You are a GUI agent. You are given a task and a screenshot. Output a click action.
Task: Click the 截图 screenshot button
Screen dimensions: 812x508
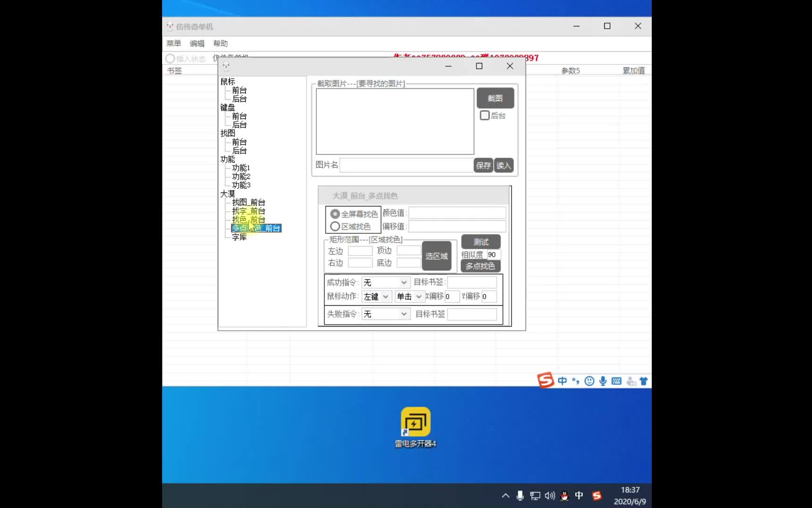(495, 98)
